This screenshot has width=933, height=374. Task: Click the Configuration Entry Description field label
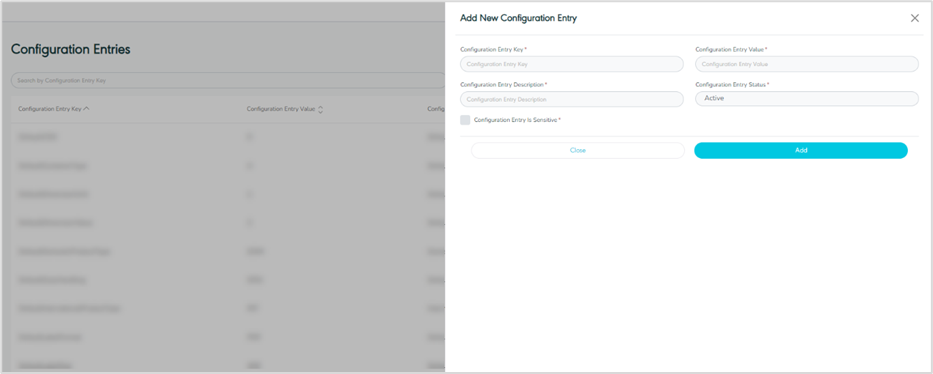502,84
